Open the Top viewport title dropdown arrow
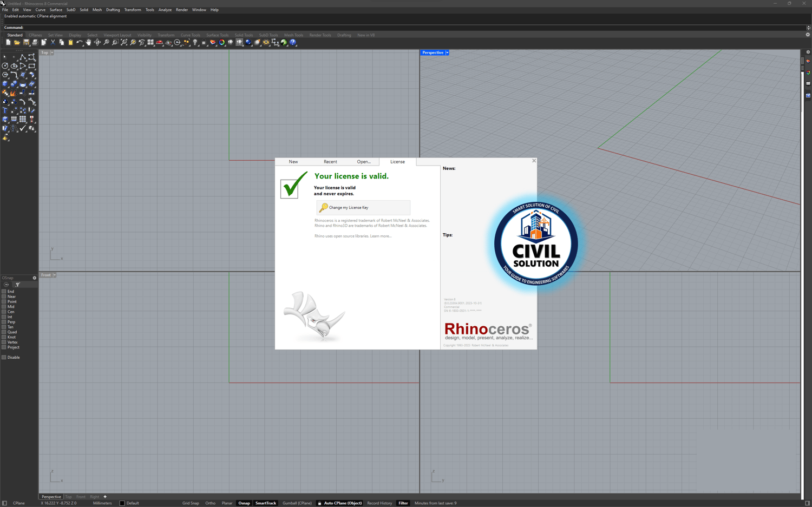The height and width of the screenshot is (507, 812). coord(52,52)
